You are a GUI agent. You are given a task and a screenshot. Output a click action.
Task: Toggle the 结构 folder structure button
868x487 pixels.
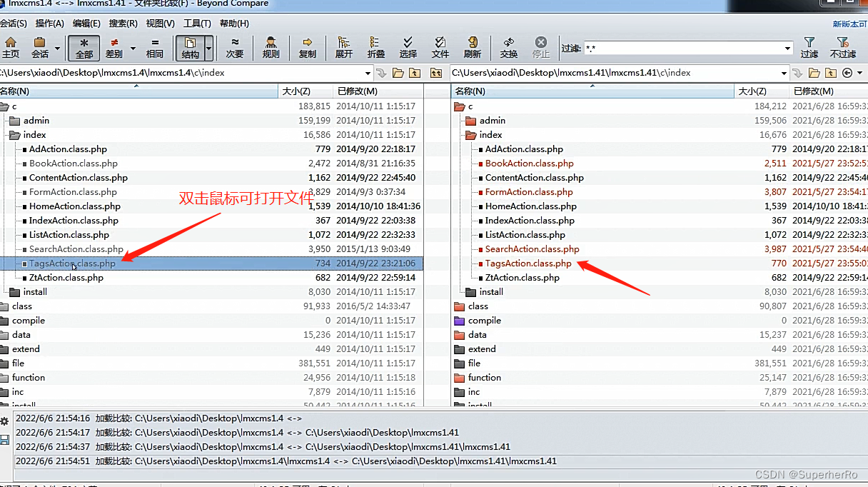[190, 47]
